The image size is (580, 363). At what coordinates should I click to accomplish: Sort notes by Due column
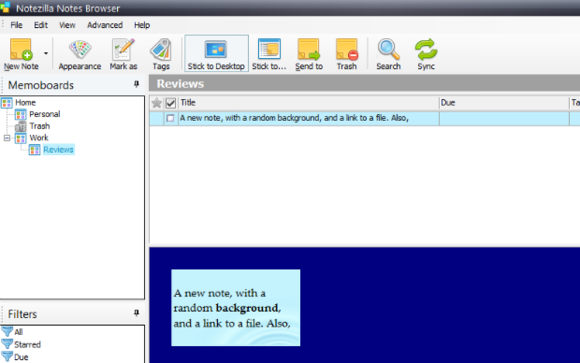[x=504, y=103]
